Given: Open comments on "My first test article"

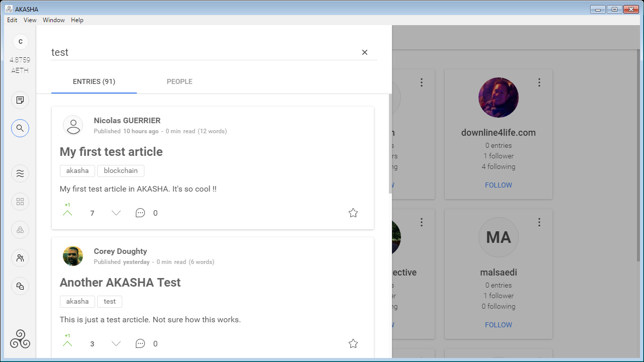Looking at the screenshot, I should coord(140,213).
